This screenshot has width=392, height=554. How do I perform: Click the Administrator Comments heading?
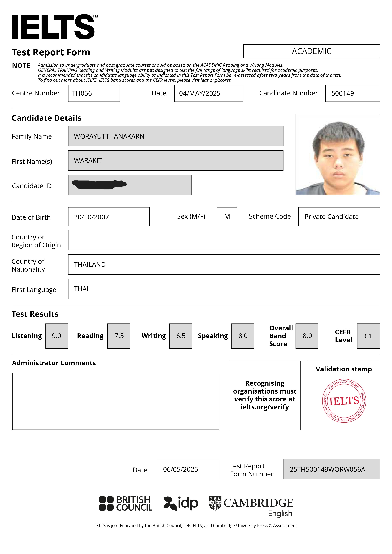(x=54, y=363)
